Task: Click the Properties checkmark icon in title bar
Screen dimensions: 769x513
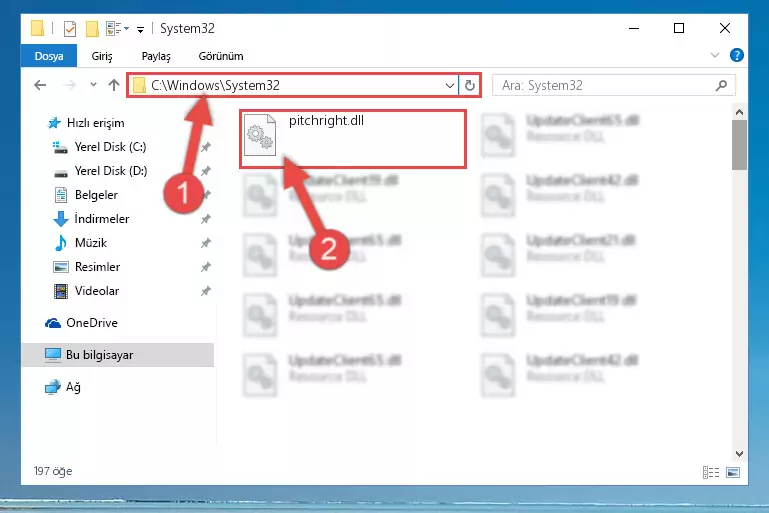Action: [x=70, y=29]
